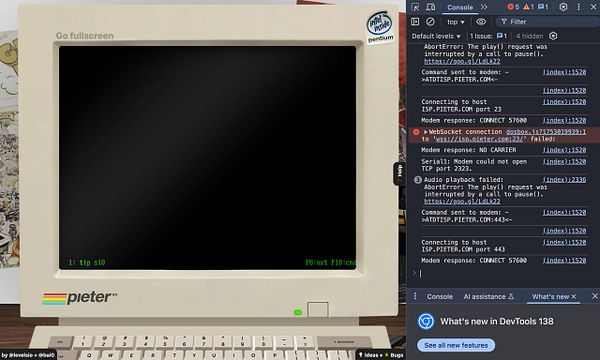Click the green power LED on monitor
Screen dimensions: 600x360
298,313
